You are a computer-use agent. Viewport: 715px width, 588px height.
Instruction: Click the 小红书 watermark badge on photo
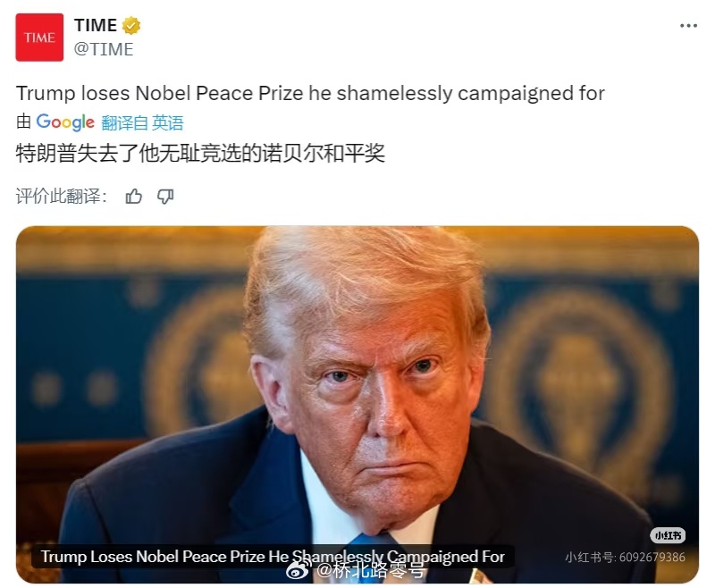pyautogui.click(x=668, y=535)
